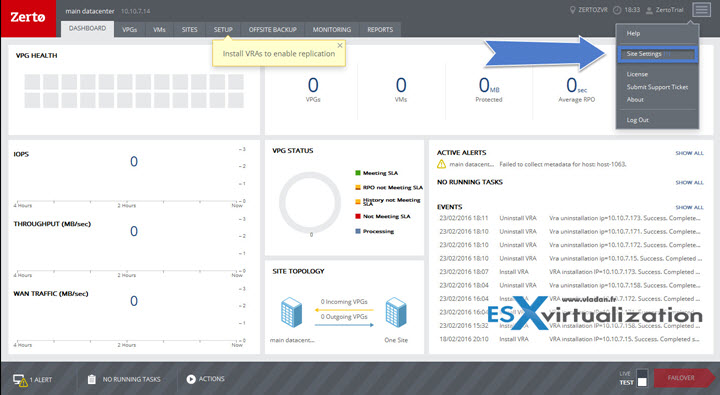Show all events
This screenshot has width=720, height=395.
[x=689, y=207]
